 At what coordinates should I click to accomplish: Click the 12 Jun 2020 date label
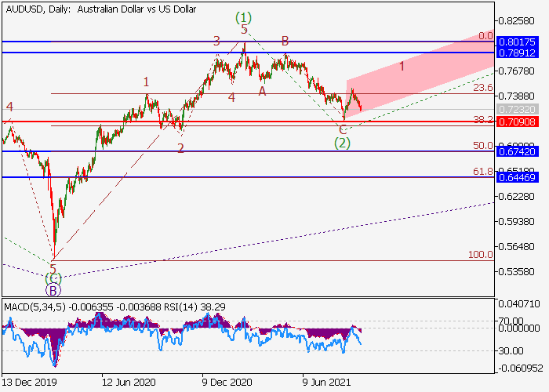[x=129, y=383]
